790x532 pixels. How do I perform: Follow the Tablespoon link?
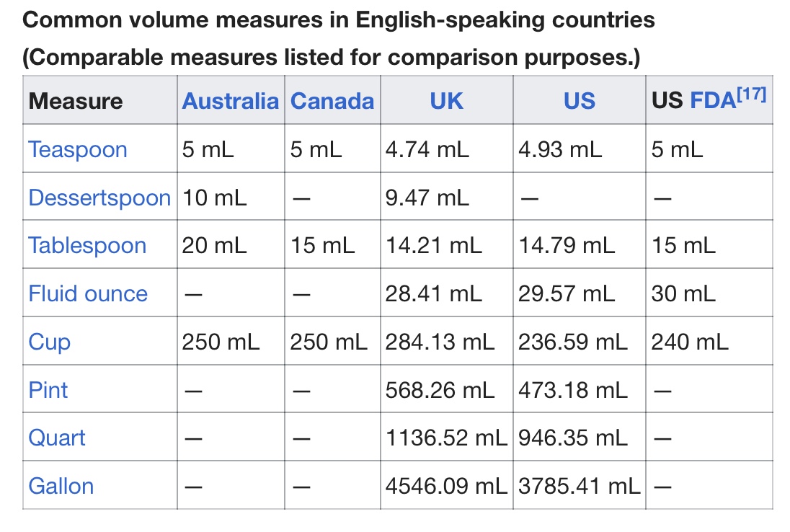(87, 246)
